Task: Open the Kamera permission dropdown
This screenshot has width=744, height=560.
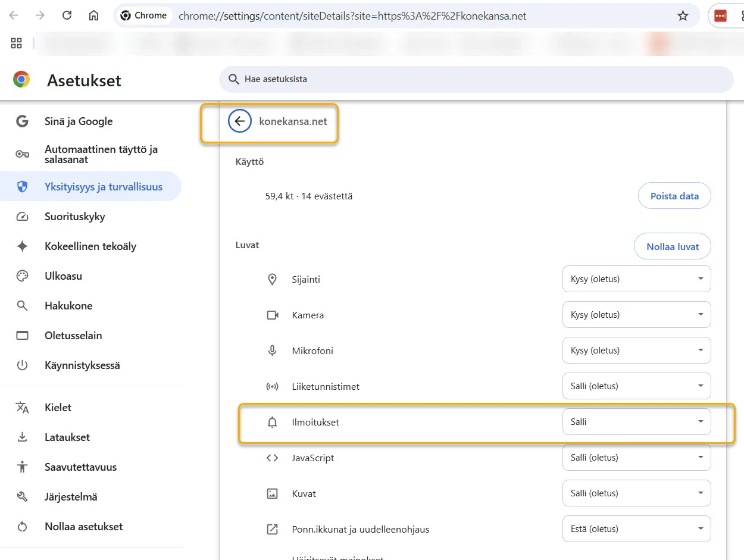Action: point(636,315)
